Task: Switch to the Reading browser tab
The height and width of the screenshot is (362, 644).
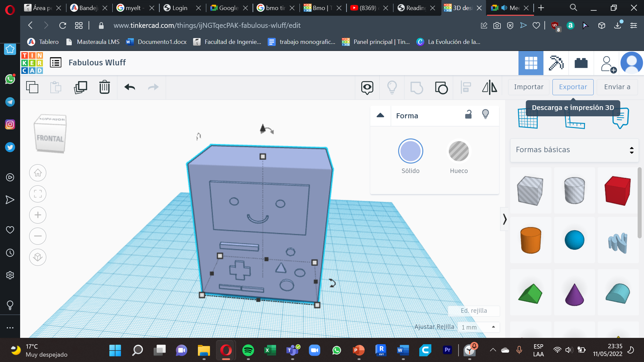Action: (416, 8)
